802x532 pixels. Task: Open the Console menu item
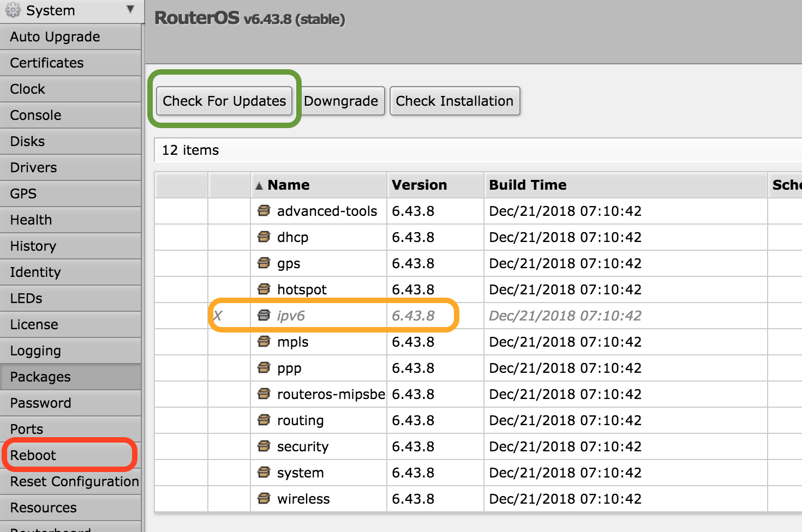tap(70, 115)
